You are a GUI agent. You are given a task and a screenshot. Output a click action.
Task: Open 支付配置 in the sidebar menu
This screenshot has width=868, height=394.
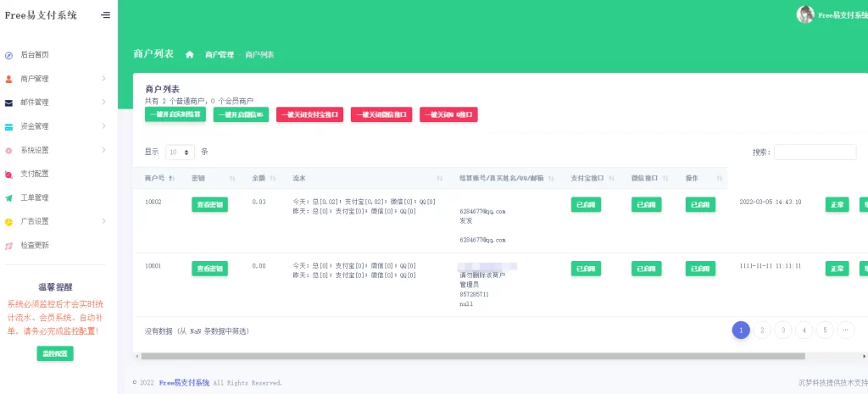(34, 174)
